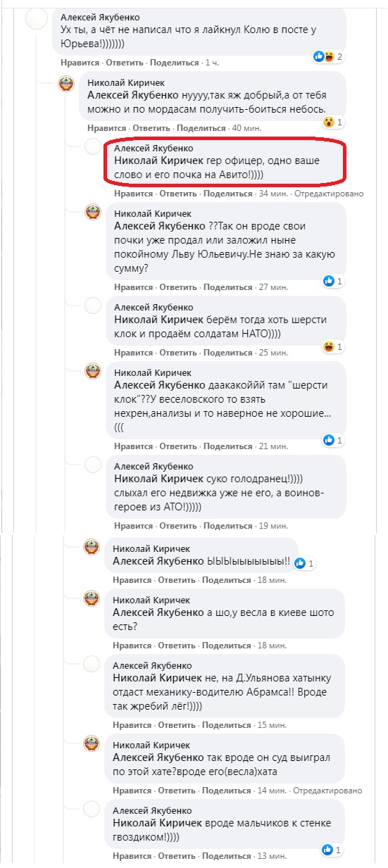Click 'Отредактировано' next to the '14 мин.' timestamp
This screenshot has height=868, width=388.
point(327,791)
